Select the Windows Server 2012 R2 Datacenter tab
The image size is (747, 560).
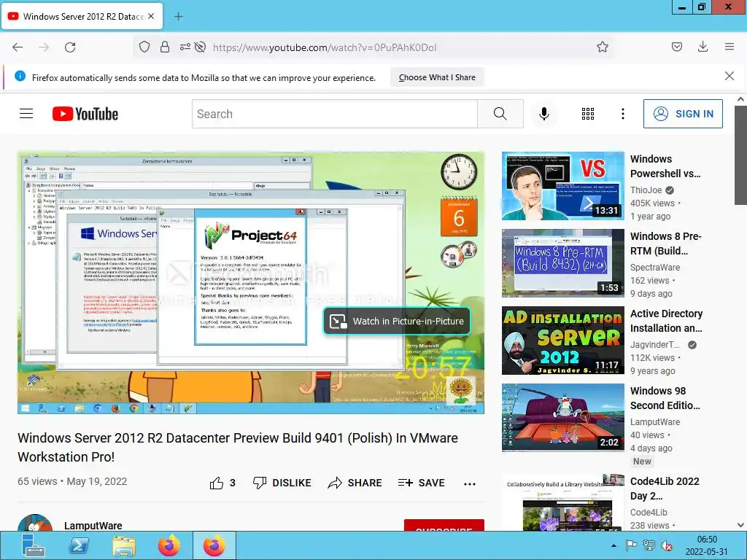point(82,17)
